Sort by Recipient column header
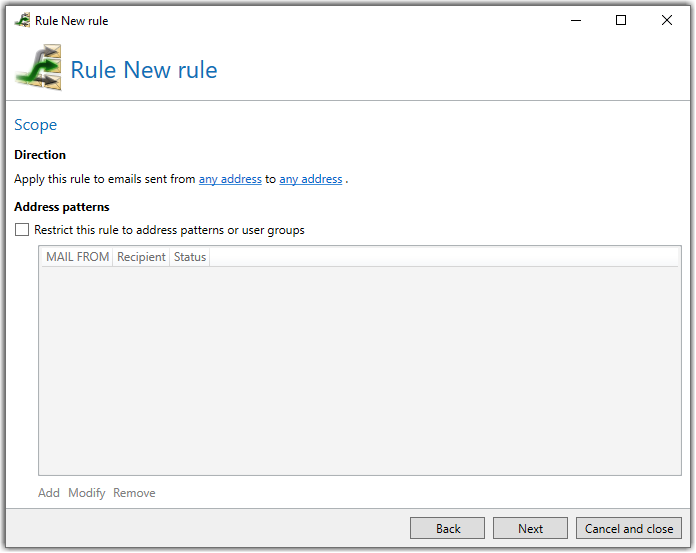696x553 pixels. (x=141, y=257)
